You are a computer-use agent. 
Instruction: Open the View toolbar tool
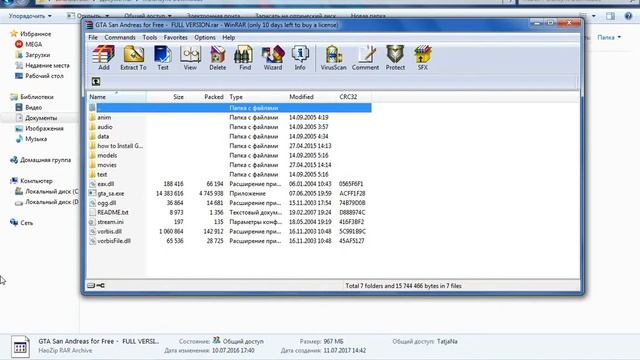(190, 58)
